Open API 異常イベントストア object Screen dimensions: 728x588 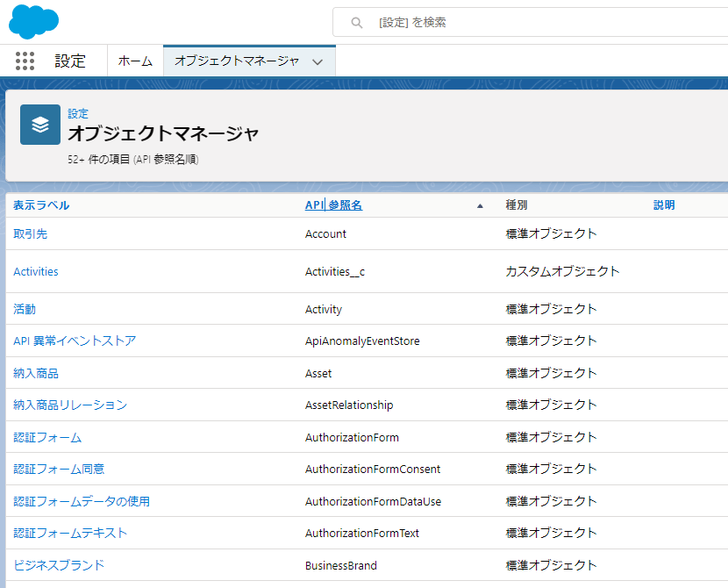[x=75, y=341]
